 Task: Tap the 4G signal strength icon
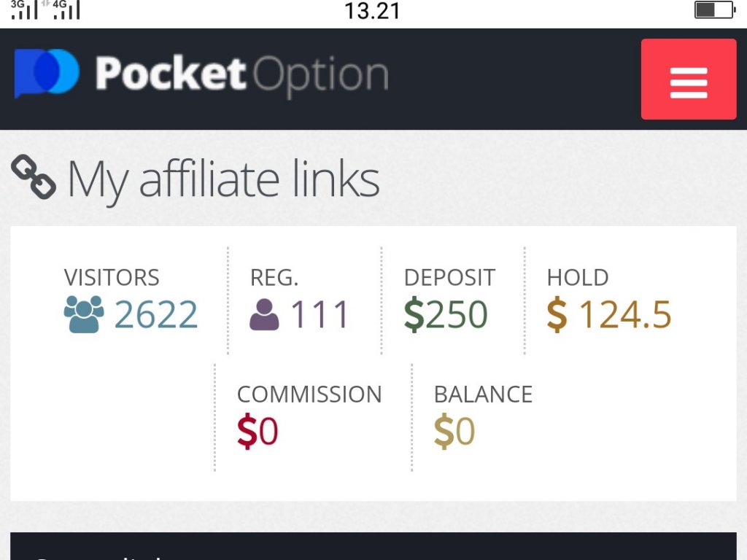tap(66, 10)
